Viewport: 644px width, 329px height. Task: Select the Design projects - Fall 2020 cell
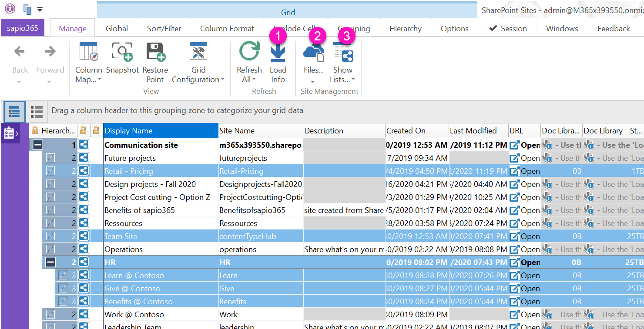click(x=161, y=184)
